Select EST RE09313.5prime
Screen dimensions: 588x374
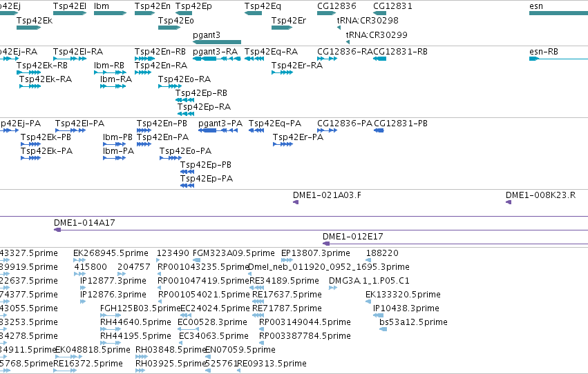tap(238, 371)
